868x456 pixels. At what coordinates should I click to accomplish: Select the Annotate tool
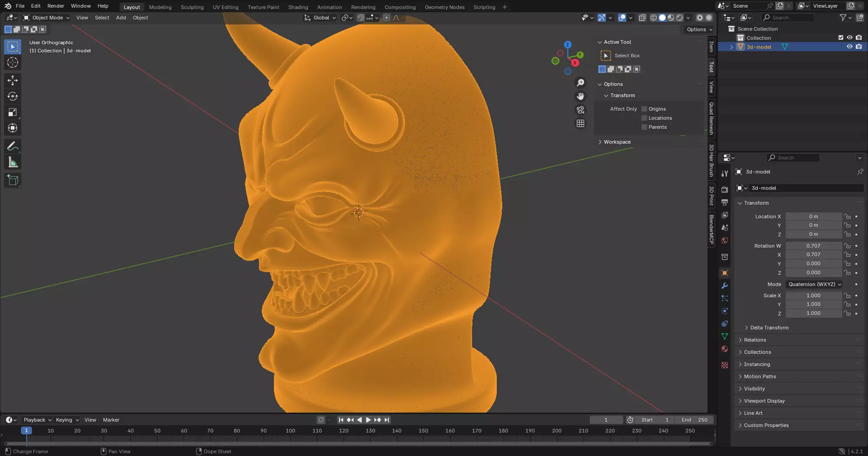click(x=13, y=147)
